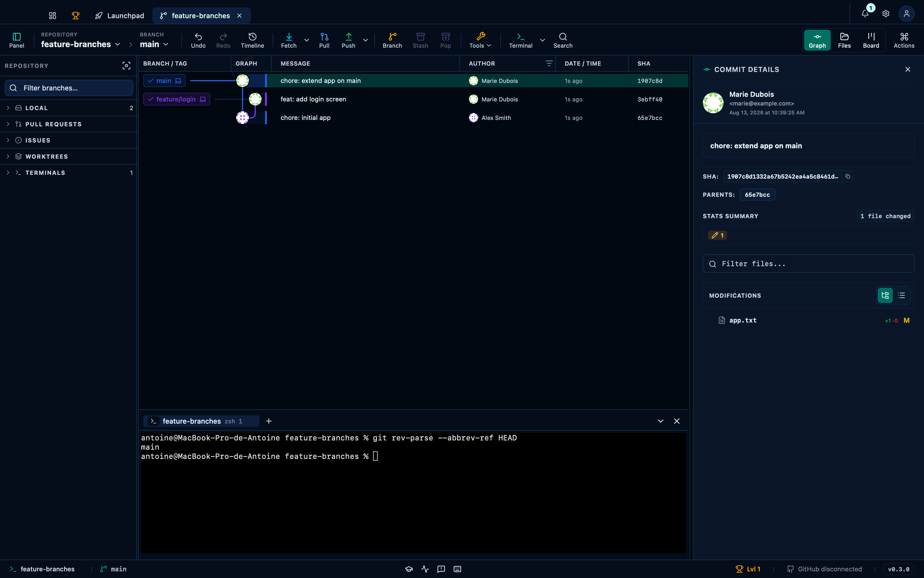
Task: Expand the LOCAL section
Action: coord(69,108)
